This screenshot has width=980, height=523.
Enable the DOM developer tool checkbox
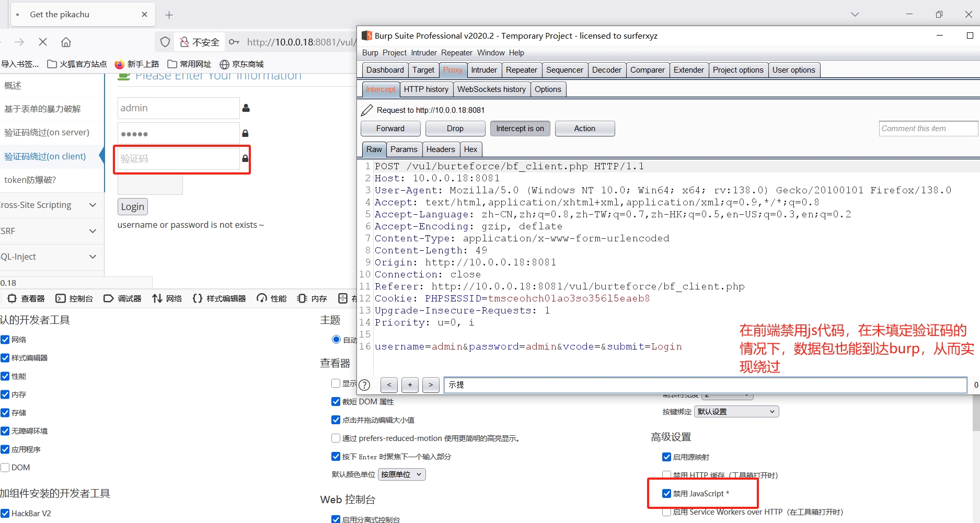click(5, 468)
